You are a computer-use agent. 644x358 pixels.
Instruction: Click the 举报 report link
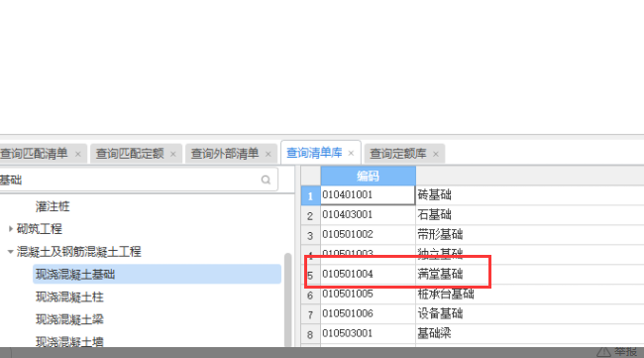coord(617,352)
